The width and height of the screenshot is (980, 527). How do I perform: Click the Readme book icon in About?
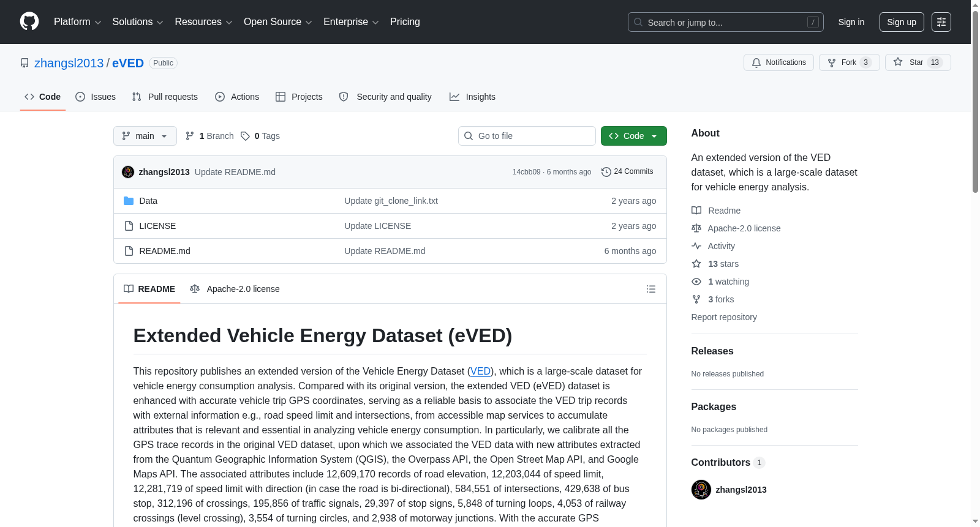[696, 211]
